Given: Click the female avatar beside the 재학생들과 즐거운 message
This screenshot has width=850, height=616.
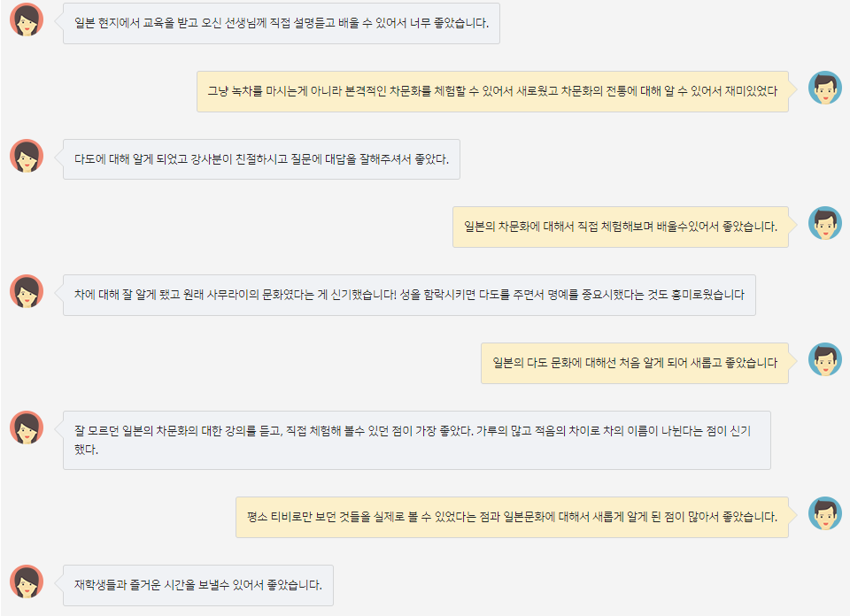Looking at the screenshot, I should pos(27,581).
